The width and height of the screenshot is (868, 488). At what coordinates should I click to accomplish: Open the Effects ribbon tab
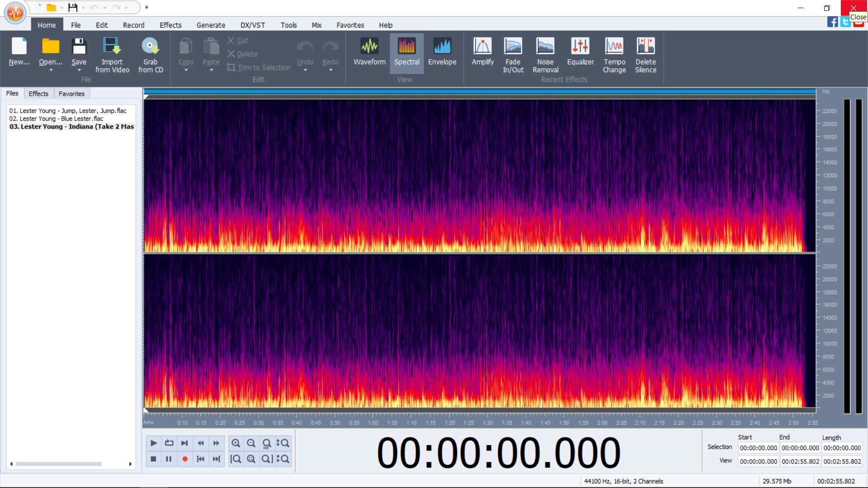coord(170,25)
